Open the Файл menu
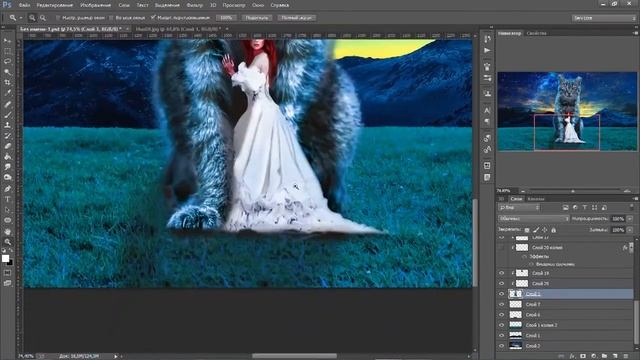Image resolution: width=640 pixels, height=360 pixels. [24, 5]
